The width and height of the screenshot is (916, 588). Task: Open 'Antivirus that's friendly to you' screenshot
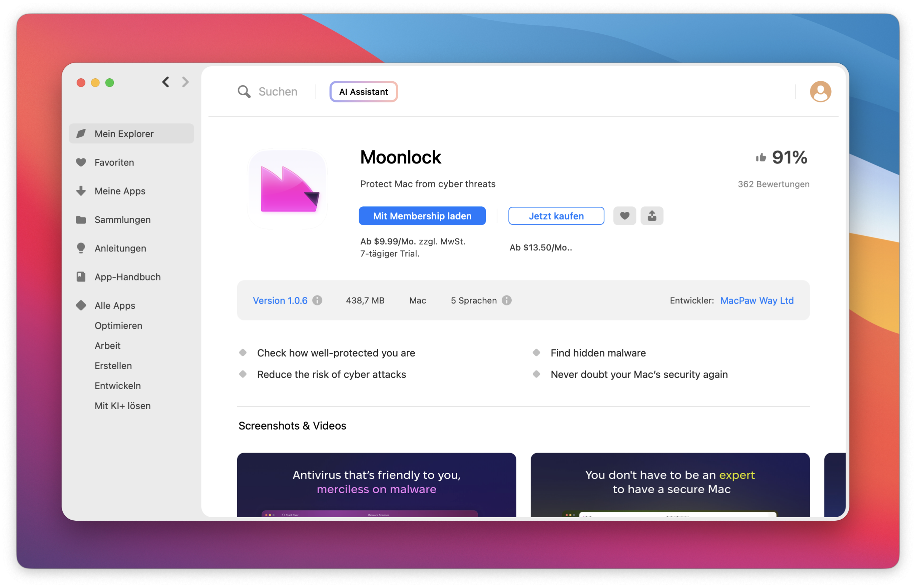click(x=376, y=485)
